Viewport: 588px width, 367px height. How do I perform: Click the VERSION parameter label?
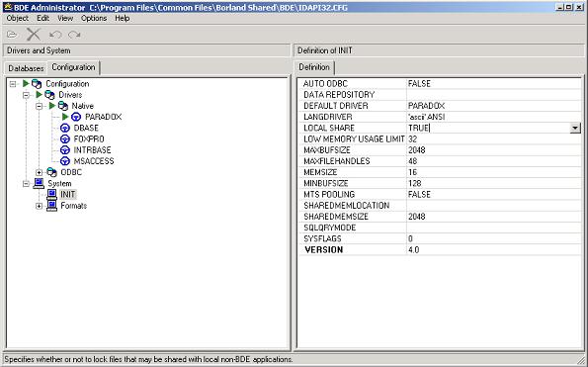[323, 250]
